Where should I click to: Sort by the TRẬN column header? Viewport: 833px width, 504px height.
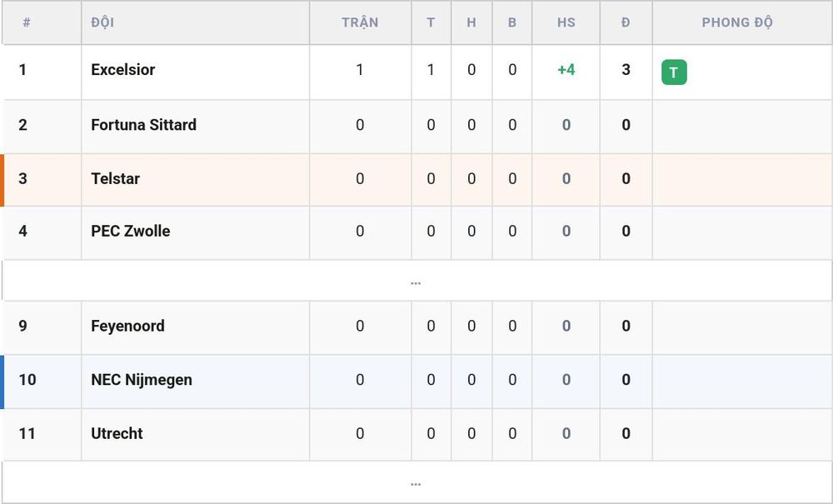tap(360, 22)
